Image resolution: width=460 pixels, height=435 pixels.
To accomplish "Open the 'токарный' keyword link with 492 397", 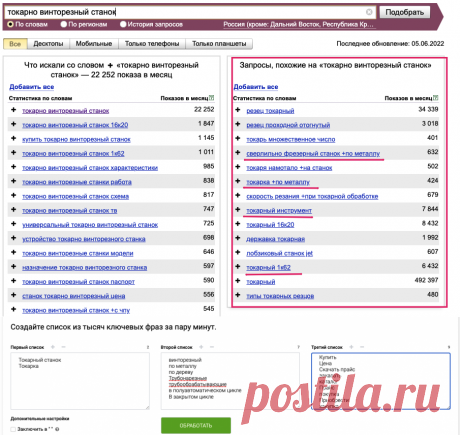I will coord(261,282).
